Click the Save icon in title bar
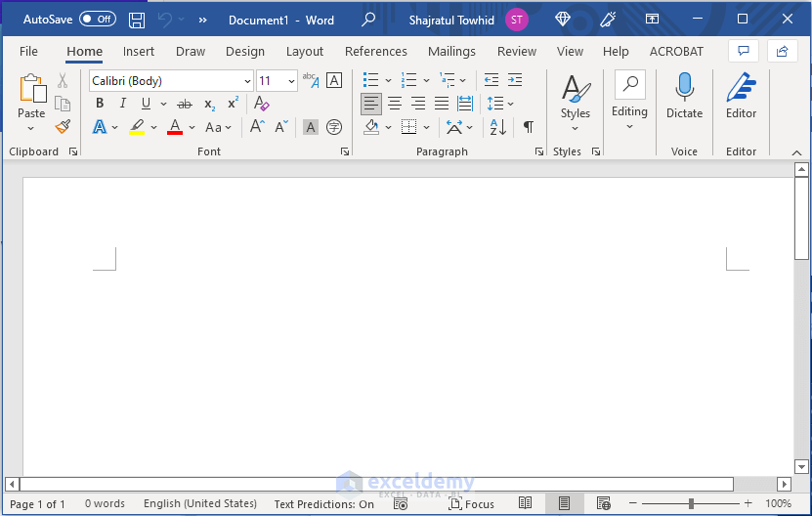 pos(137,21)
